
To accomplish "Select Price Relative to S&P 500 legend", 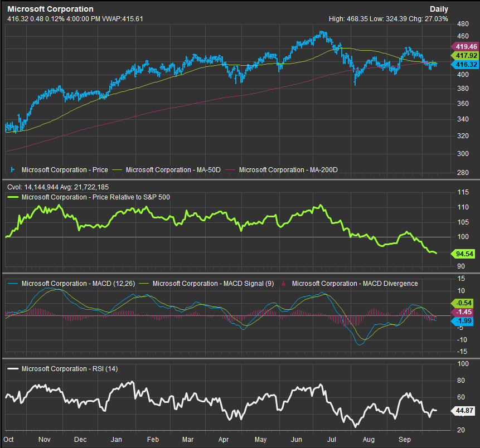I will pyautogui.click(x=95, y=197).
